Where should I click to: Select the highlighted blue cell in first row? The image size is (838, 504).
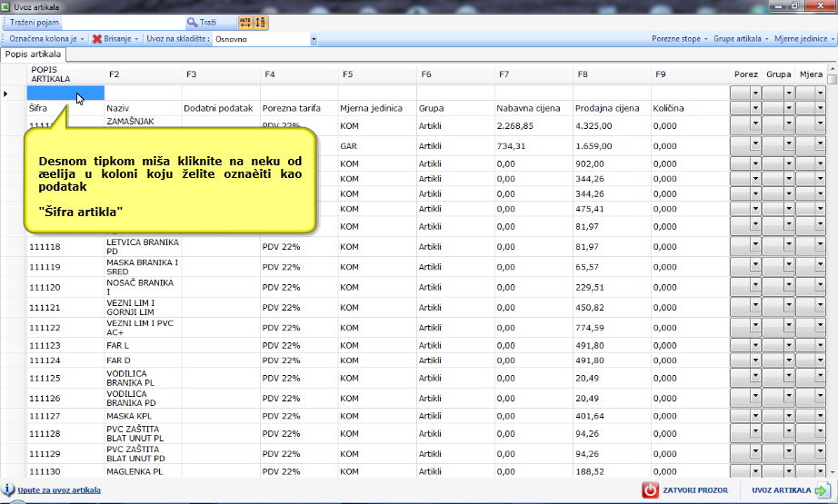65,94
